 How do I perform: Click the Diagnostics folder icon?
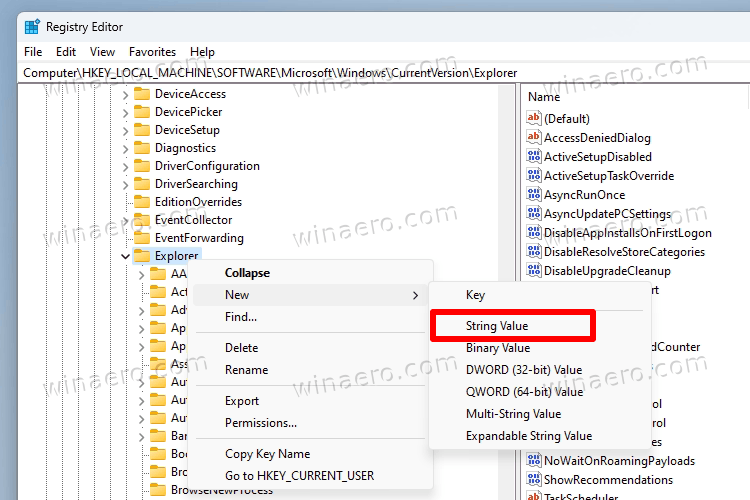coord(142,148)
